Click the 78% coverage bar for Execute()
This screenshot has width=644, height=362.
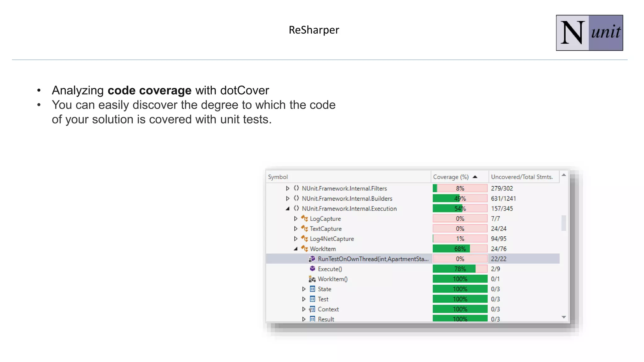pos(460,269)
